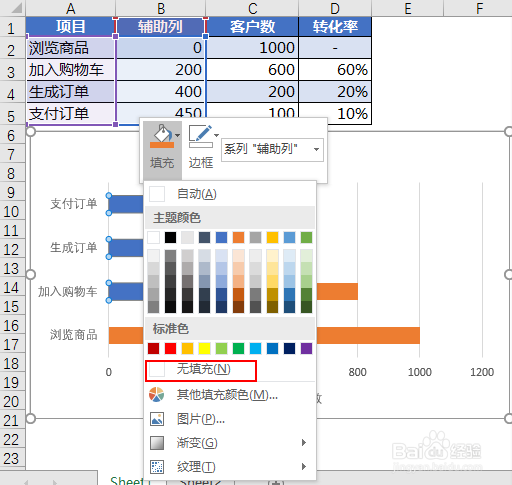Pick the white theme color swatch

[154, 238]
